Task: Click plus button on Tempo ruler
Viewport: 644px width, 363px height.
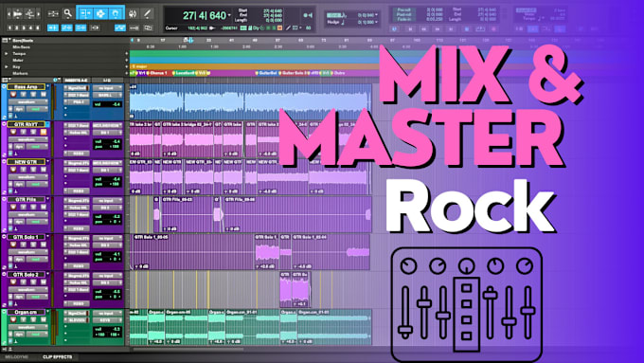Action: point(127,53)
